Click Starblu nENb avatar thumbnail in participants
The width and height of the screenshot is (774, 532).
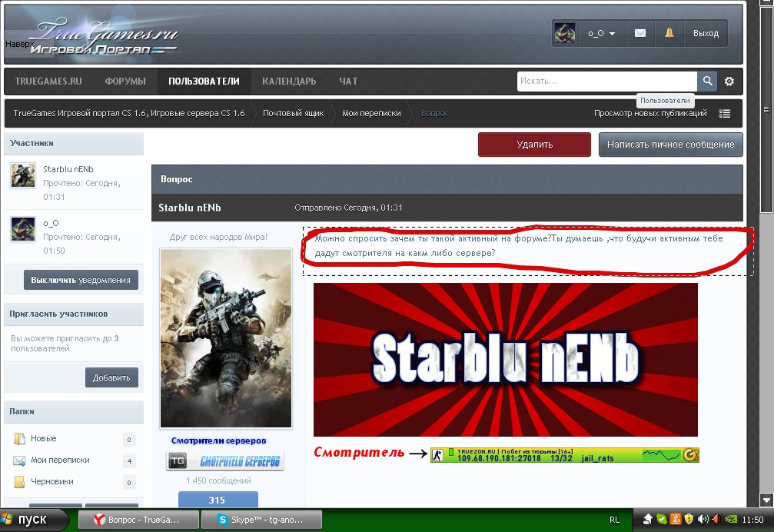(23, 175)
